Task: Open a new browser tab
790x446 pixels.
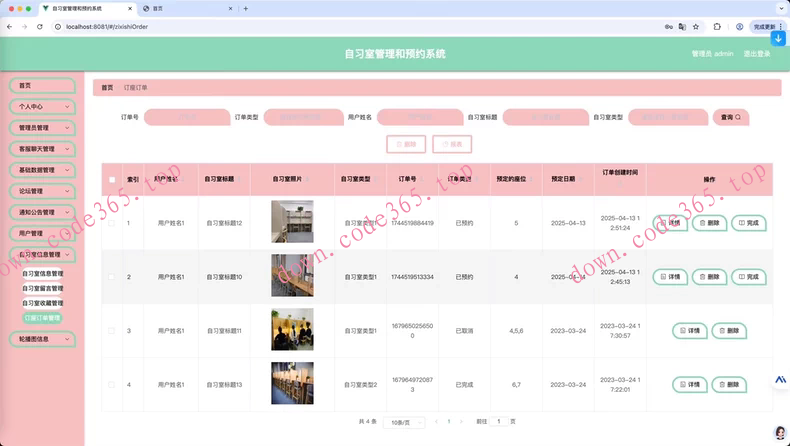Action: click(245, 9)
